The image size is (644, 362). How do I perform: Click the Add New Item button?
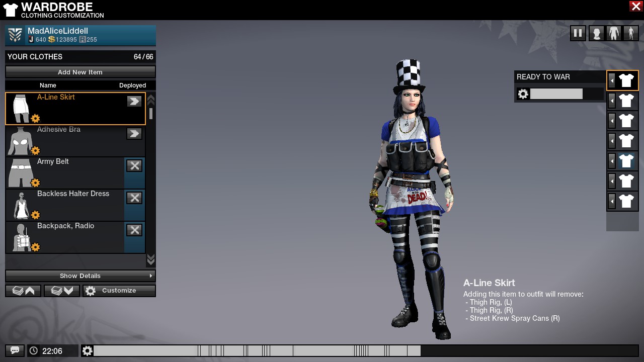[x=80, y=72]
